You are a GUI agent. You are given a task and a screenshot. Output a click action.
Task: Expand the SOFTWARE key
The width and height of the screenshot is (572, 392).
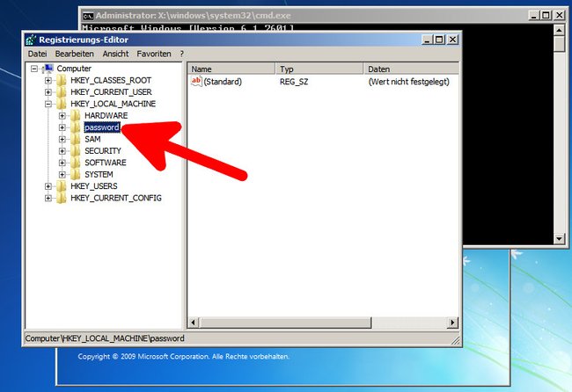tap(62, 163)
